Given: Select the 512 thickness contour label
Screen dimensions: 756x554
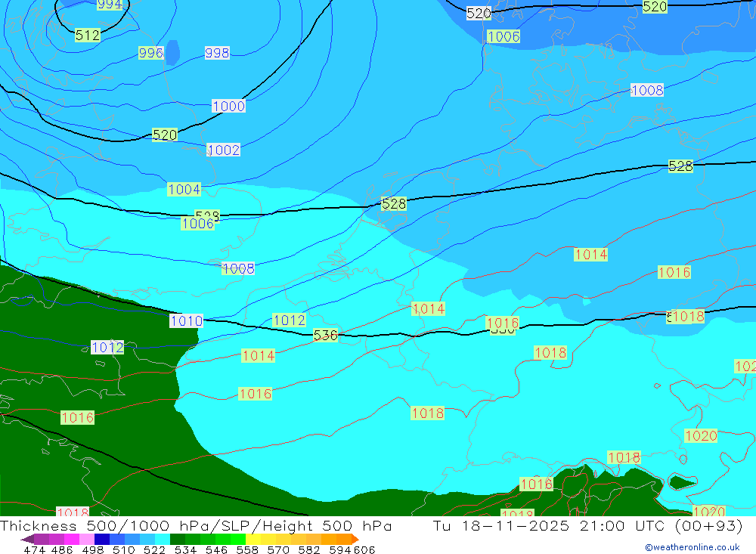Looking at the screenshot, I should (87, 36).
